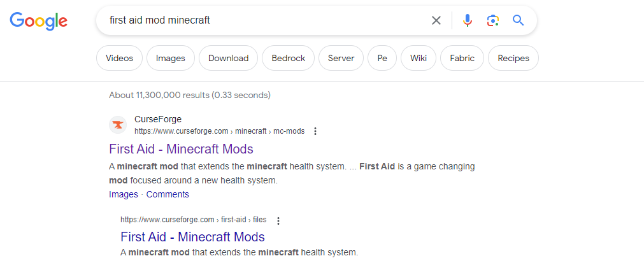The image size is (644, 263).
Task: Open Google Lens image search
Action: [x=492, y=20]
